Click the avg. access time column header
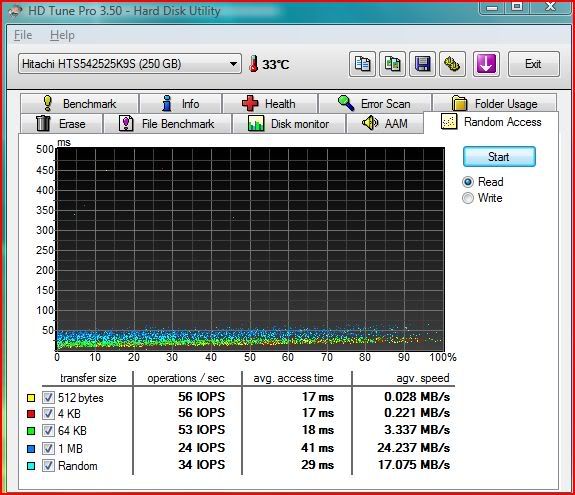 [x=293, y=378]
